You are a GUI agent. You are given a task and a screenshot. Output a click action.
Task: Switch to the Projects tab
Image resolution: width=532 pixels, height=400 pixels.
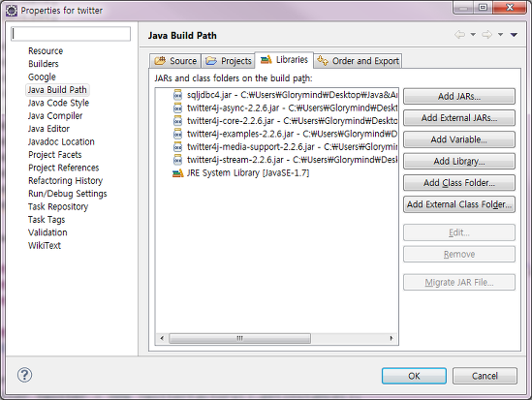[x=229, y=61]
